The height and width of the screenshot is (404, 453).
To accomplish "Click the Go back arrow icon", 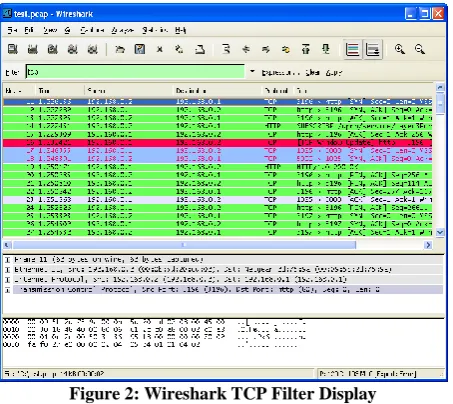I will [246, 49].
